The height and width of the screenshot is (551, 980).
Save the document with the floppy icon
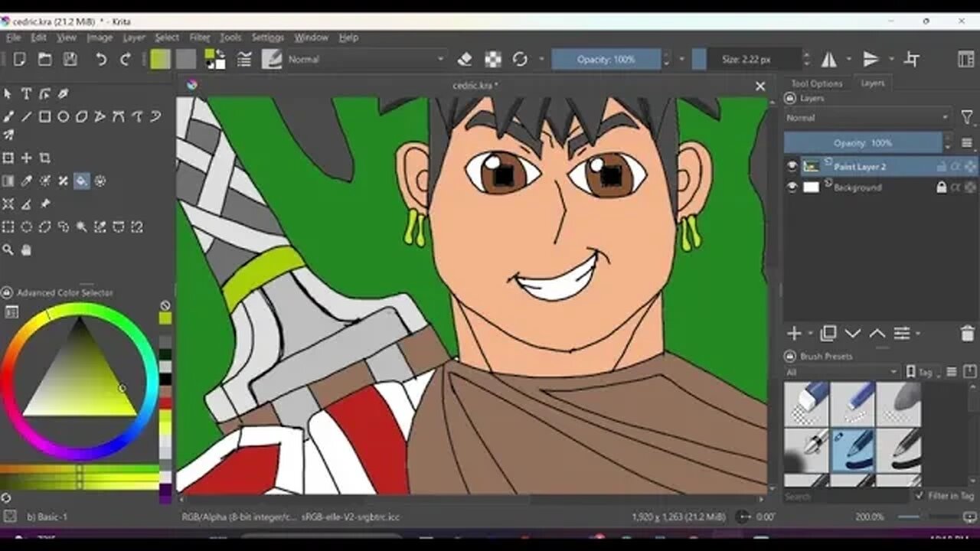(x=70, y=59)
